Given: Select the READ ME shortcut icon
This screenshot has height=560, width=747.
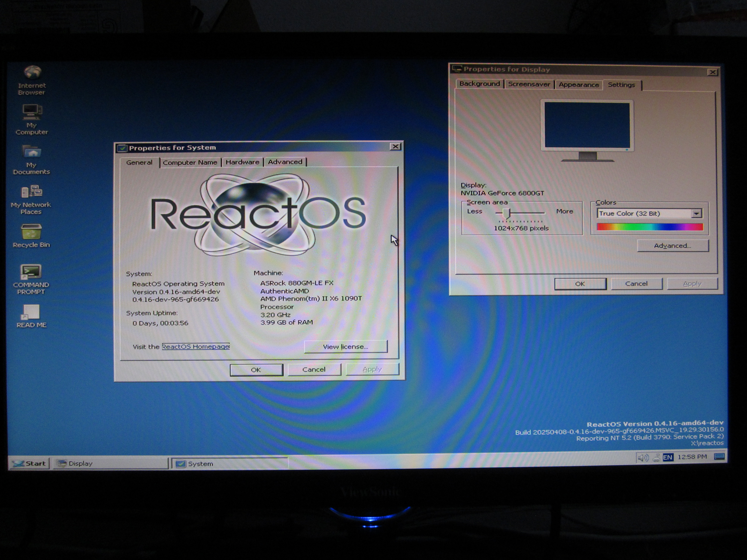Looking at the screenshot, I should point(31,316).
